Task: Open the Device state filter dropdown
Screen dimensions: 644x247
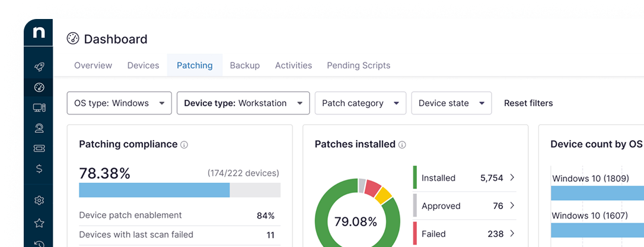Action: [451, 103]
